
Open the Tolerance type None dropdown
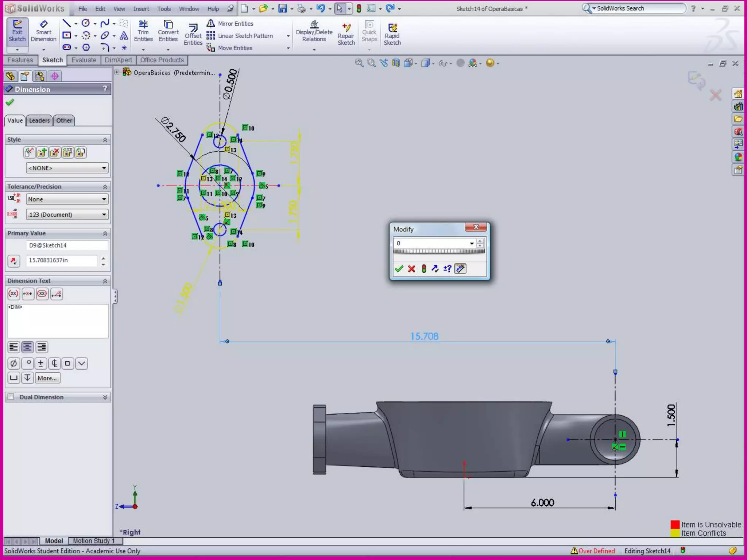click(67, 199)
